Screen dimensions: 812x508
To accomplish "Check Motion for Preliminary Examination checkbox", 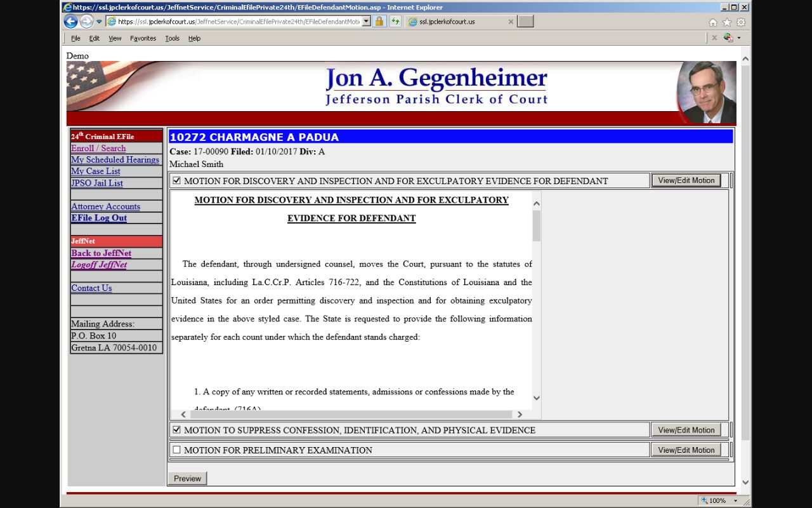I will click(x=177, y=450).
